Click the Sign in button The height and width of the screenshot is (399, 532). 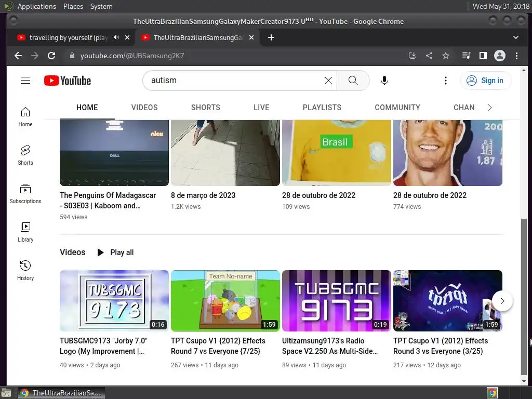[x=485, y=81]
